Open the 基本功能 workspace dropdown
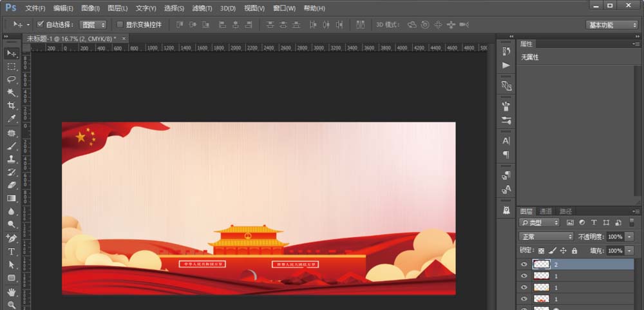Viewport: 644px width, 310px height. point(612,24)
